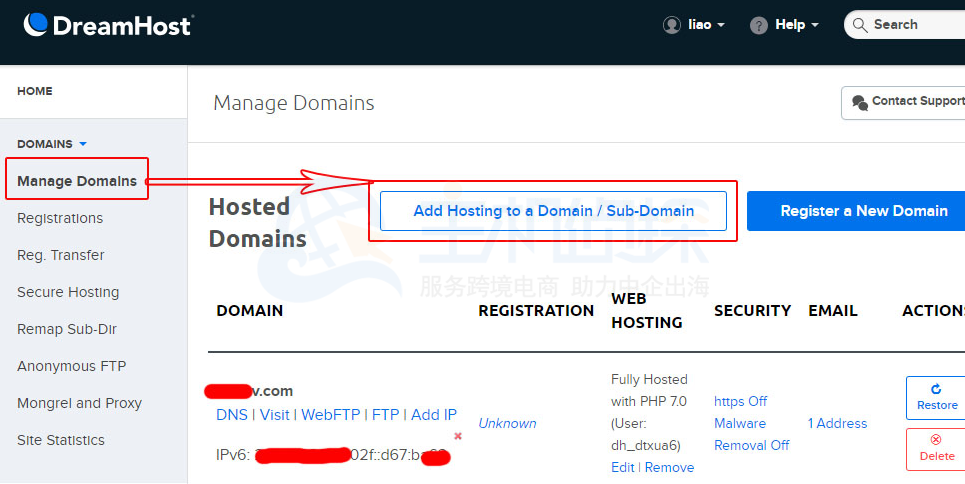Click the FTP link in domain row

point(385,415)
